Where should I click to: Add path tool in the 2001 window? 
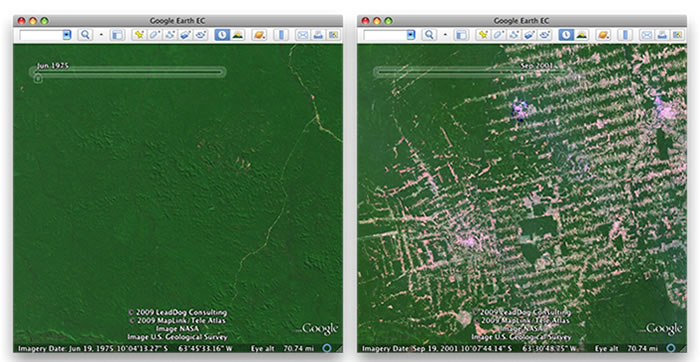tap(513, 35)
